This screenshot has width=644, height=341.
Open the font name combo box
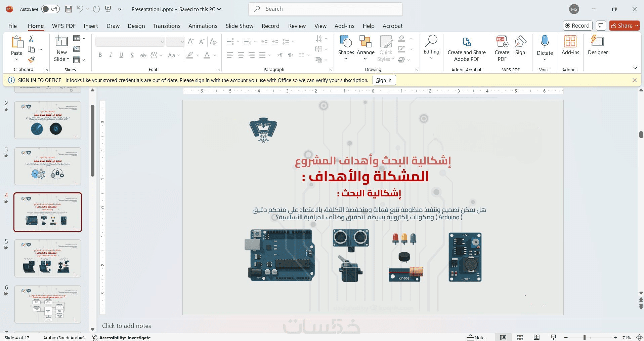130,42
